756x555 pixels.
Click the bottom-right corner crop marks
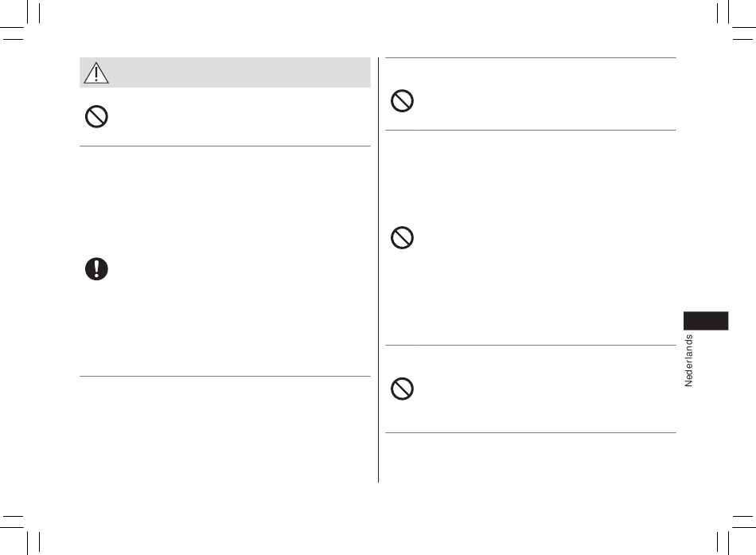click(736, 535)
